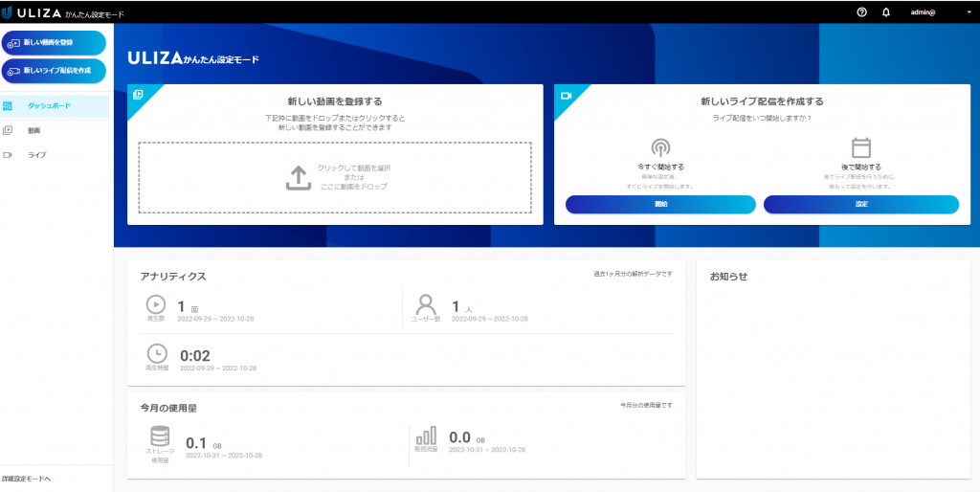Click the 配信流量 bar chart icon
The image size is (980, 492).
[x=426, y=436]
